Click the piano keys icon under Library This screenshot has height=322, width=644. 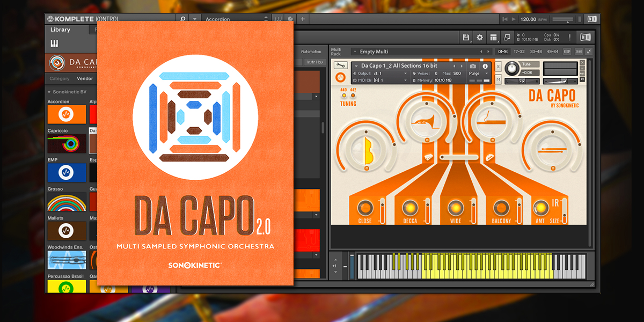pyautogui.click(x=55, y=43)
